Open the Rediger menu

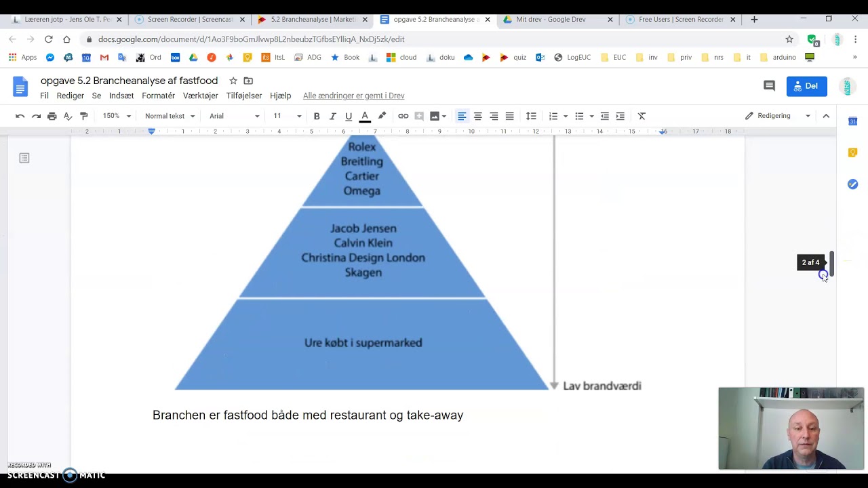[x=71, y=96]
